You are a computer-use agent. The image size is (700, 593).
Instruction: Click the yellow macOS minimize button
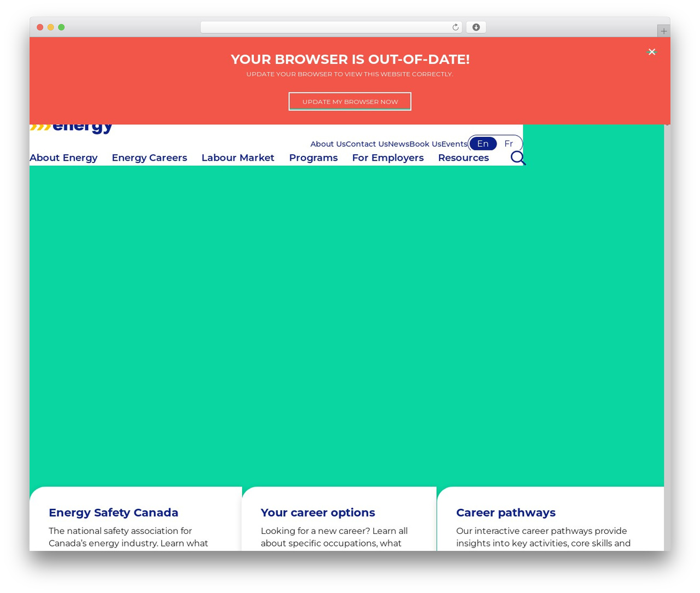click(x=50, y=27)
